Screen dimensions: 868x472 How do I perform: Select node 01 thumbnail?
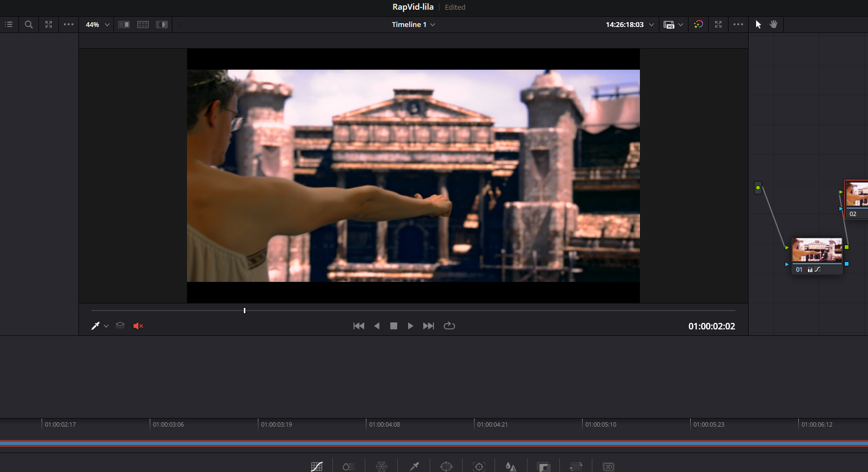[817, 251]
